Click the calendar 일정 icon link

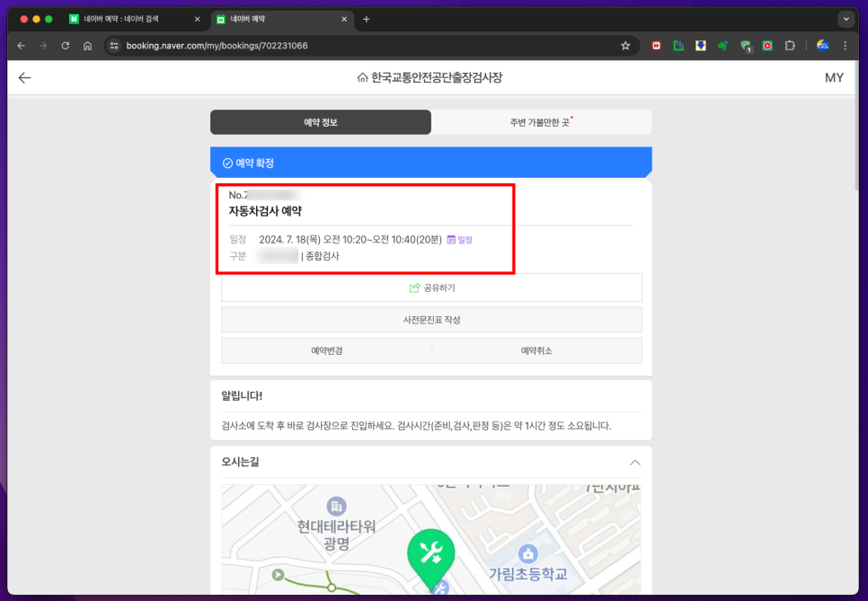pos(459,240)
